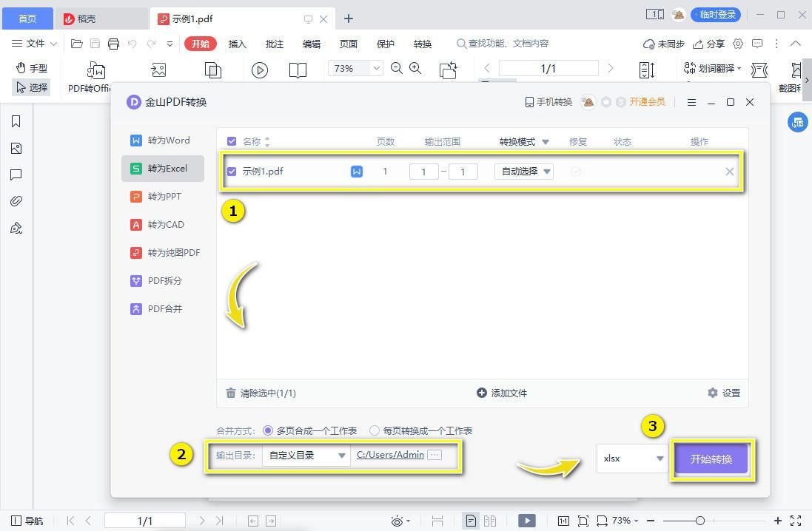Open the 批注 ribbon tab
The height and width of the screenshot is (531, 812).
[275, 44]
